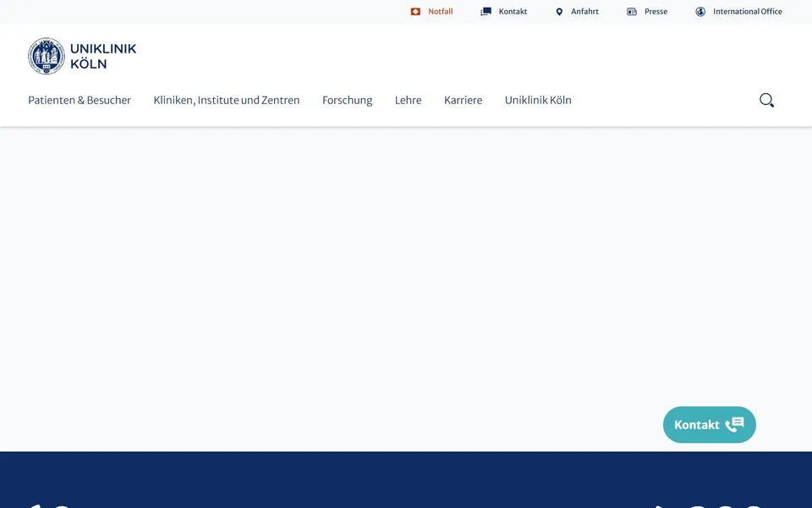The width and height of the screenshot is (812, 508).
Task: Open the Presse link
Action: coord(656,11)
